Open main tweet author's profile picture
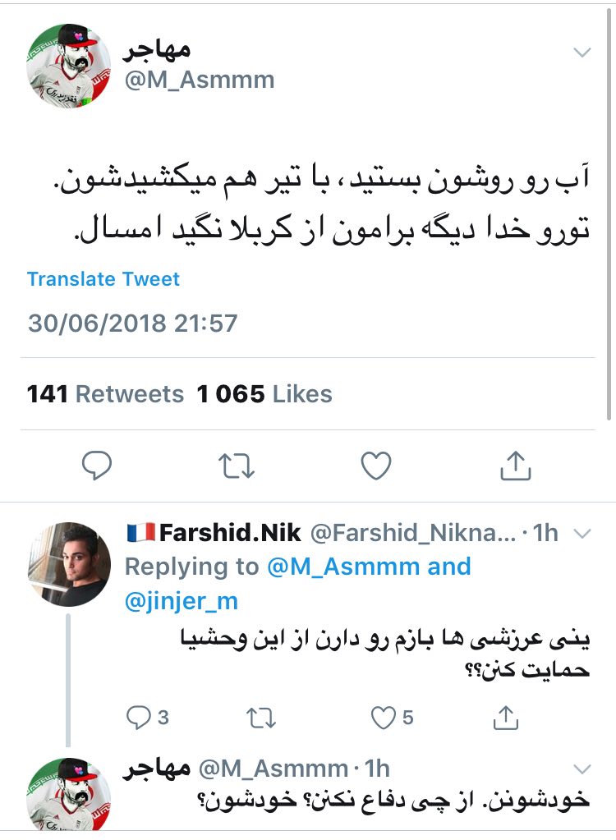Screen dimensions: 616x840 [x=69, y=65]
